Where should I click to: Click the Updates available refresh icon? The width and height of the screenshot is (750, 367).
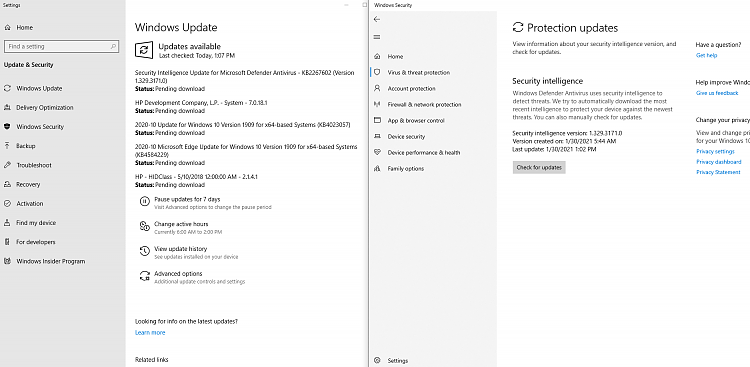[x=143, y=50]
